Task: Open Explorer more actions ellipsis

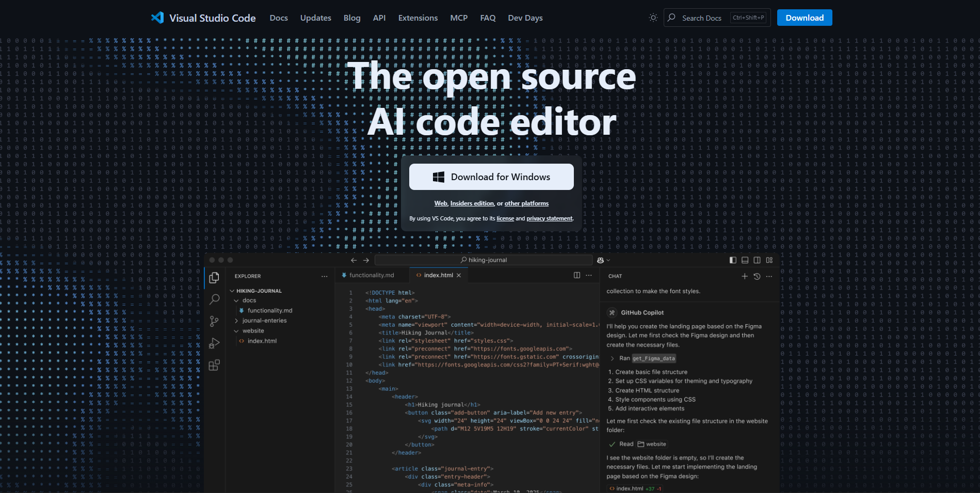Action: (x=324, y=276)
